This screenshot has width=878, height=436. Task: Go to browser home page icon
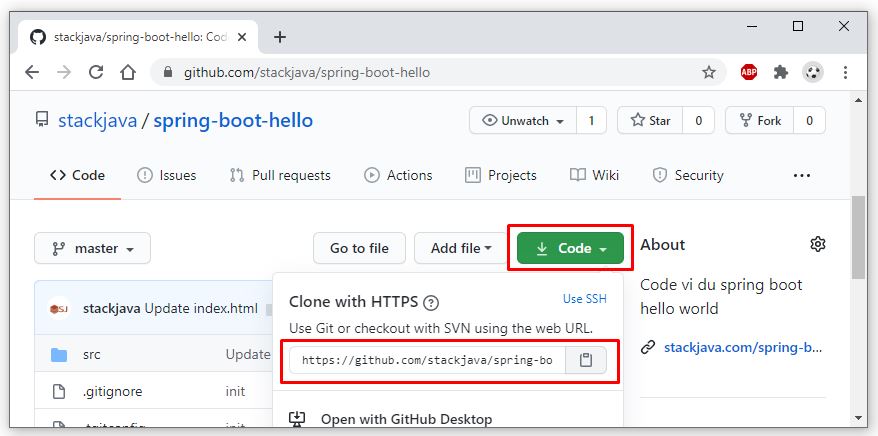[x=128, y=72]
